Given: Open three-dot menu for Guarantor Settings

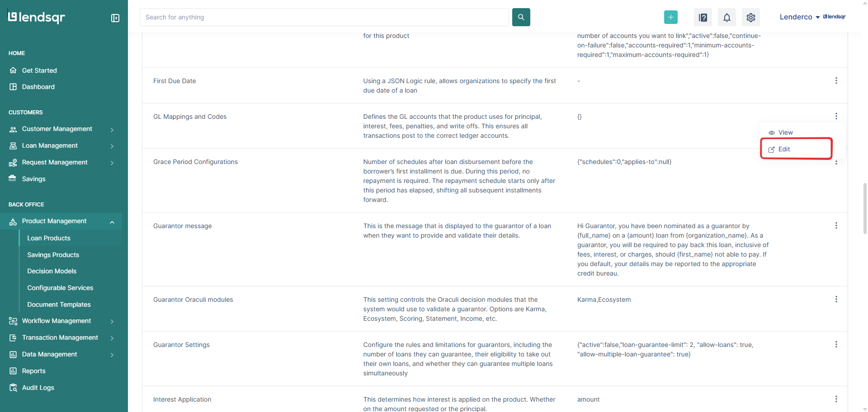Looking at the screenshot, I should tap(836, 344).
